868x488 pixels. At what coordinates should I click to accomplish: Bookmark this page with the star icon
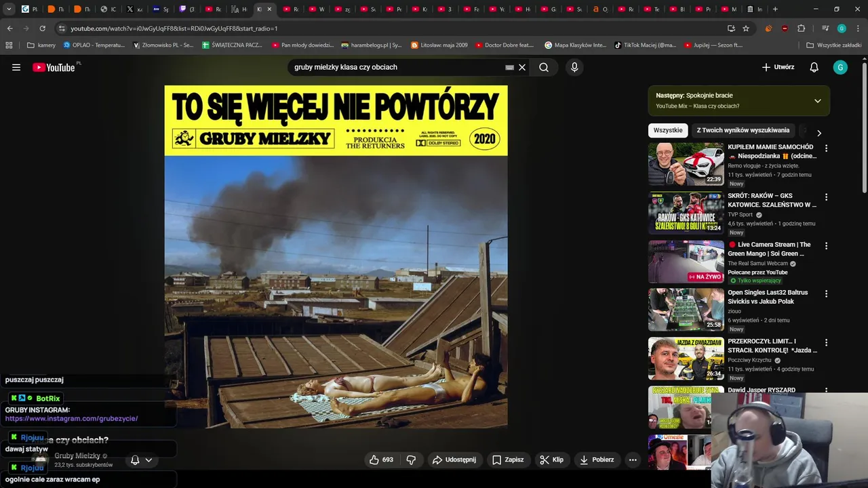(746, 28)
